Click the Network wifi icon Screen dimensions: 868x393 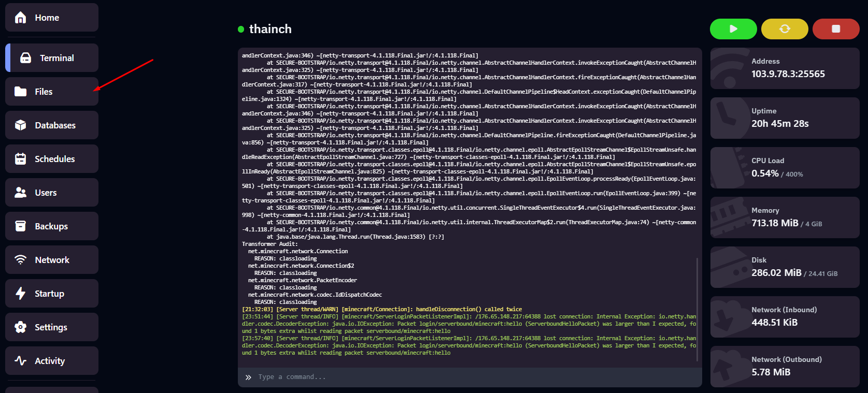click(x=21, y=260)
